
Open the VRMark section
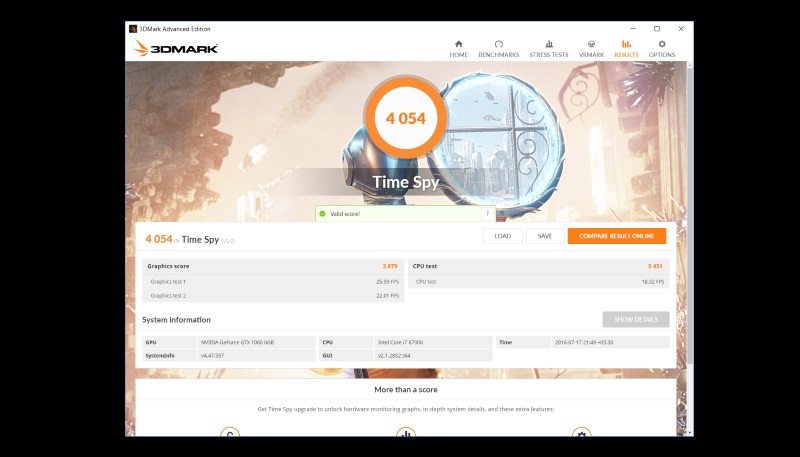(591, 49)
